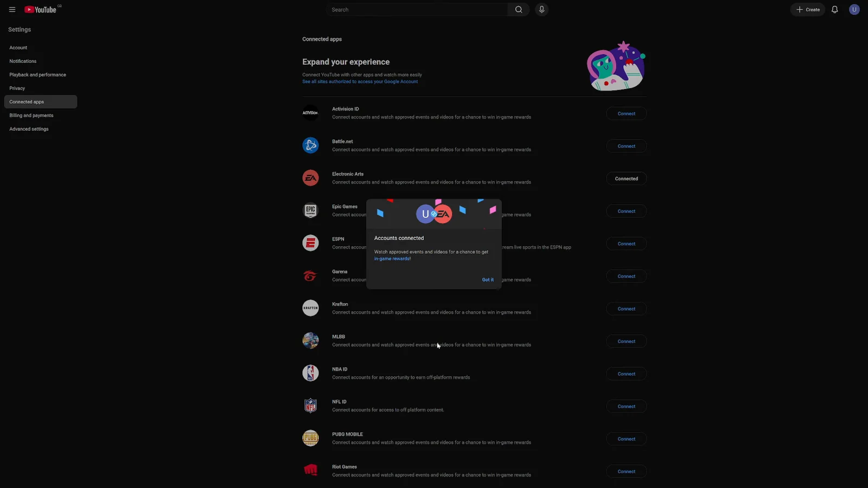Click the U avatar in the dialog
Image resolution: width=868 pixels, height=488 pixels.
tap(425, 214)
